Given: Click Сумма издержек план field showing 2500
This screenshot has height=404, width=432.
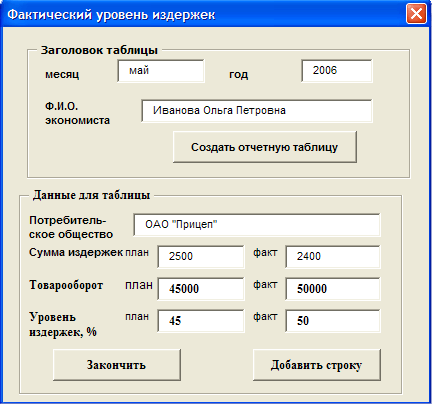Looking at the screenshot, I should [x=201, y=257].
